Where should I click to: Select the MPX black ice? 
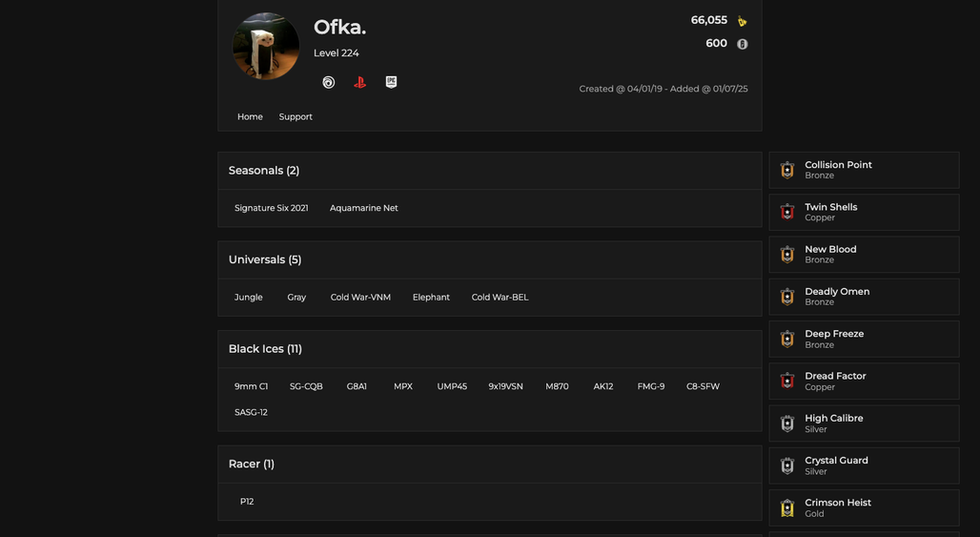click(403, 386)
